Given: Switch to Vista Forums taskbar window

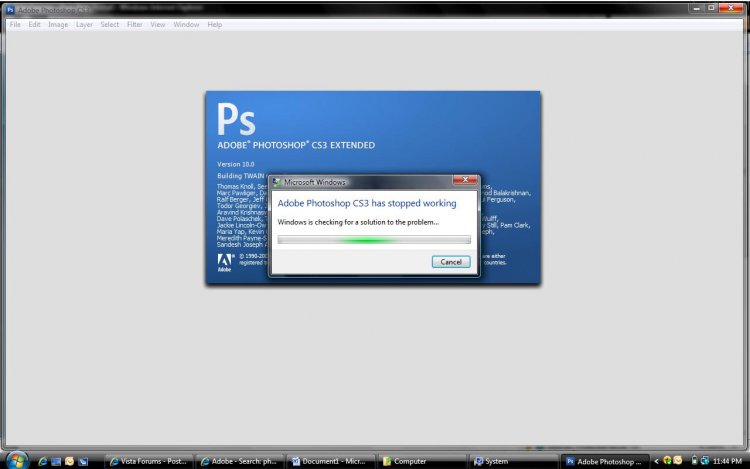Looking at the screenshot, I should pos(149,461).
